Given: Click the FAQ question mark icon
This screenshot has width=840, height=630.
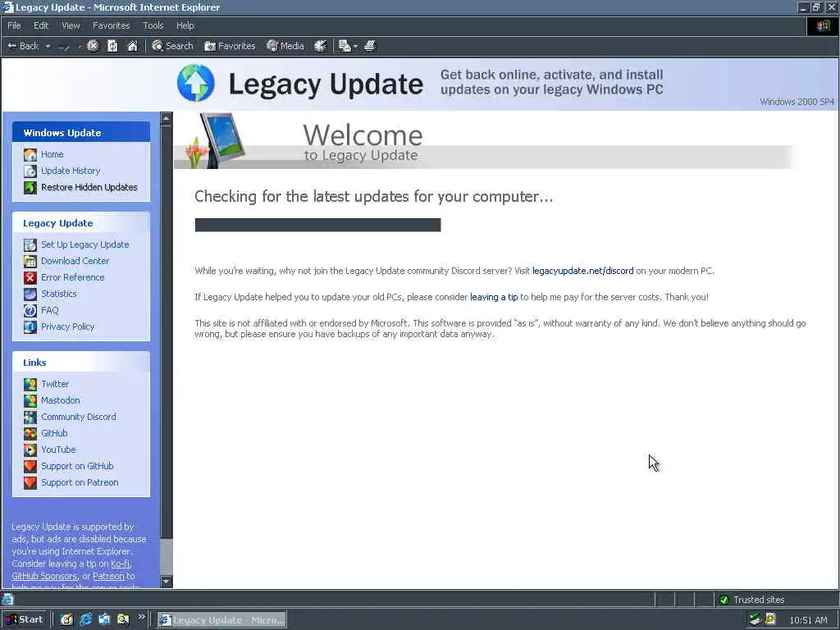Looking at the screenshot, I should 30,311.
